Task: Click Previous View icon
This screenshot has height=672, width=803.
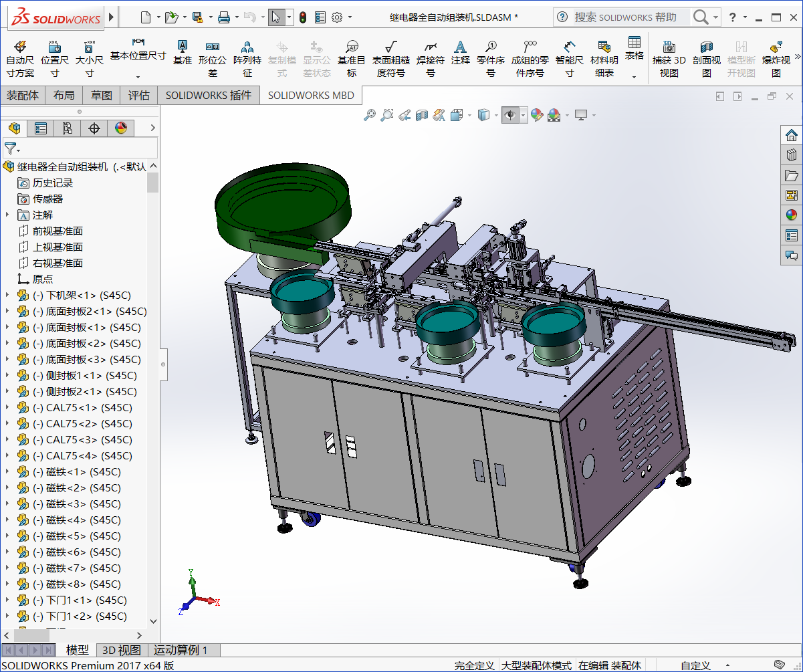Action: (405, 115)
